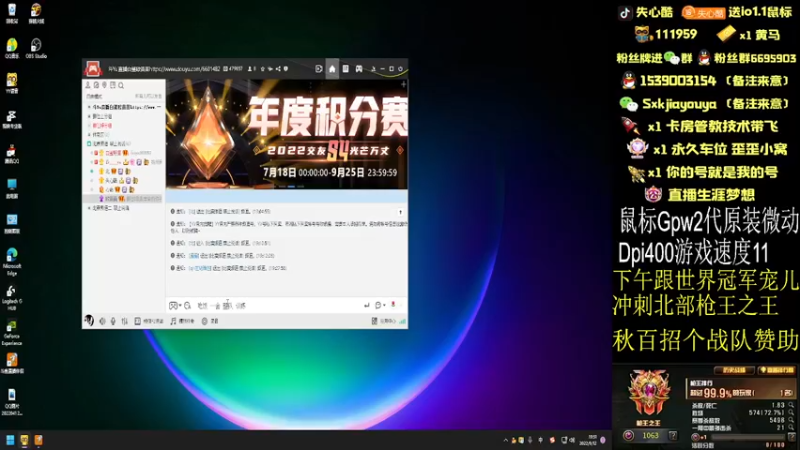Image resolution: width=800 pixels, height=450 pixels.
Task: Open the emoji picker dropdown arrow
Action: point(180,306)
